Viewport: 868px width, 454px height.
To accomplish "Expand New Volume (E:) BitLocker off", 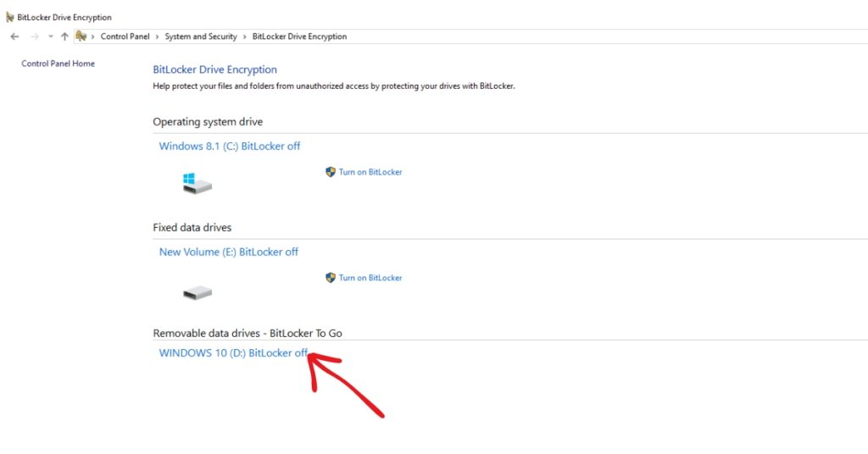I will [x=229, y=252].
